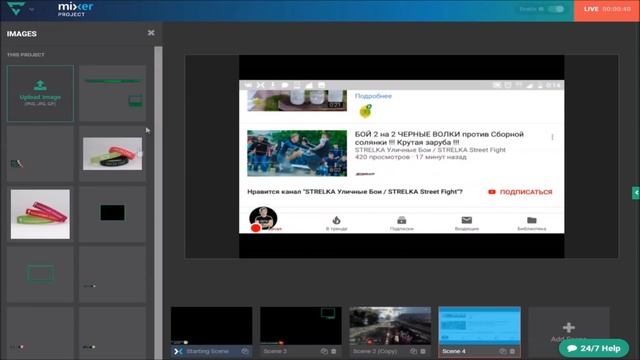
Task: Expand the dropdown arrow beside the logo
Action: tap(32, 9)
